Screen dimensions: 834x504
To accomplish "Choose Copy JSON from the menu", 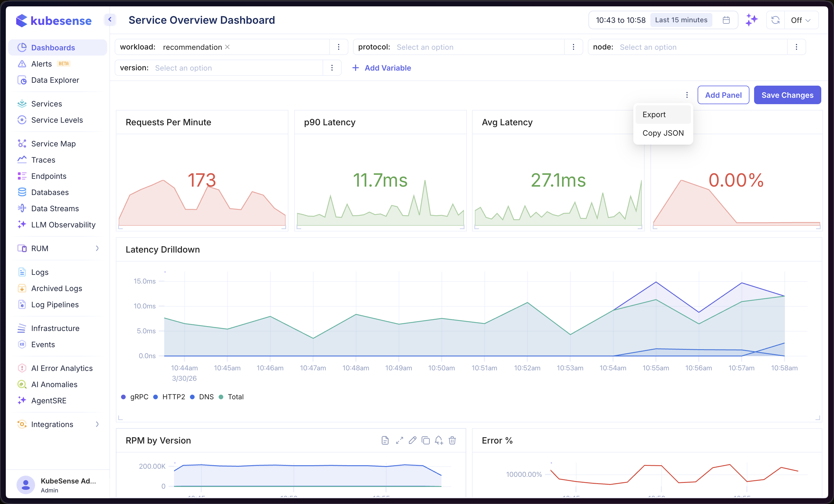I will pos(663,133).
